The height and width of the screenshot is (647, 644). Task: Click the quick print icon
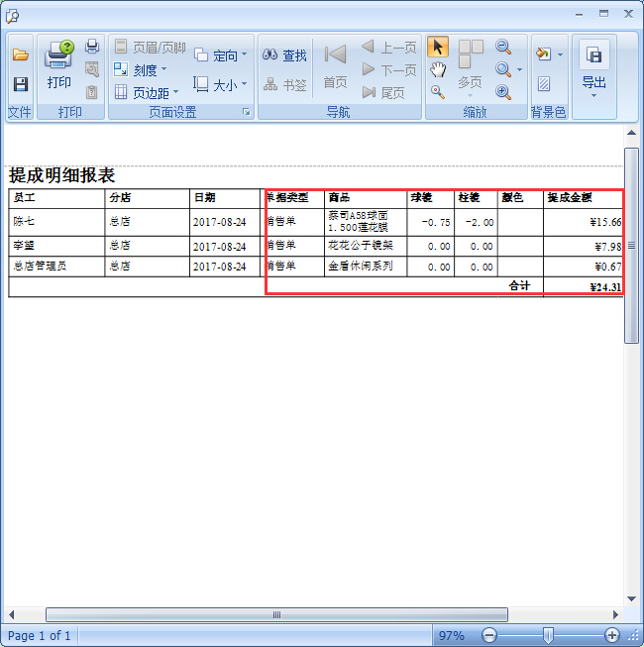coord(92,47)
